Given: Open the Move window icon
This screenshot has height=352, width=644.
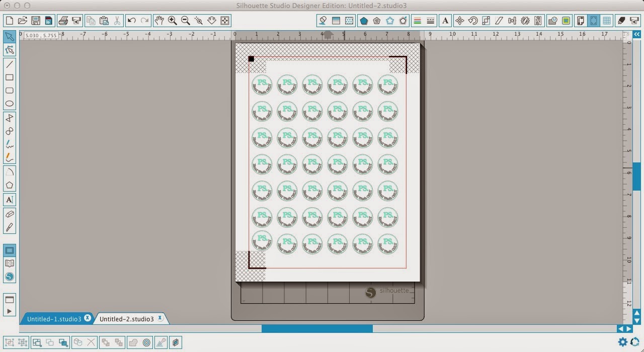Looking at the screenshot, I should coord(459,21).
